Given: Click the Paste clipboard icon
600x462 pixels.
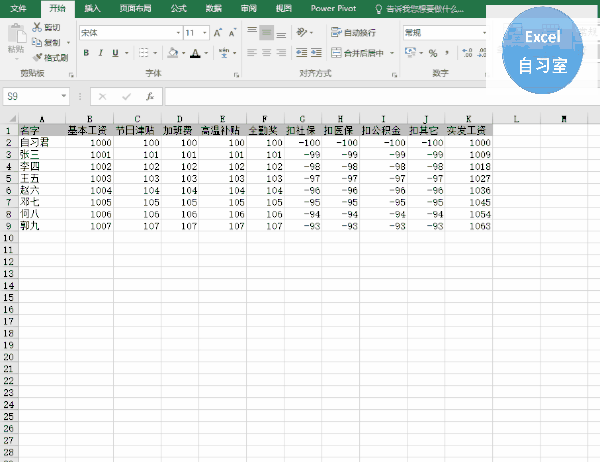Looking at the screenshot, I should coord(15,37).
